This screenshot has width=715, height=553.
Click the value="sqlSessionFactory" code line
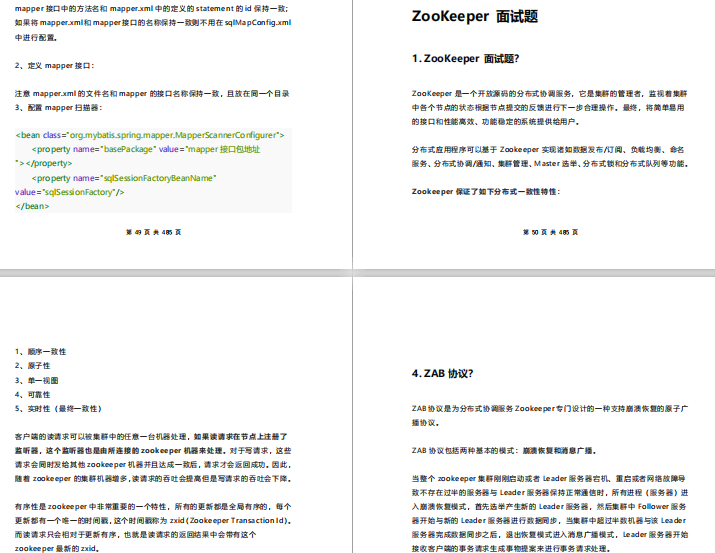point(69,192)
